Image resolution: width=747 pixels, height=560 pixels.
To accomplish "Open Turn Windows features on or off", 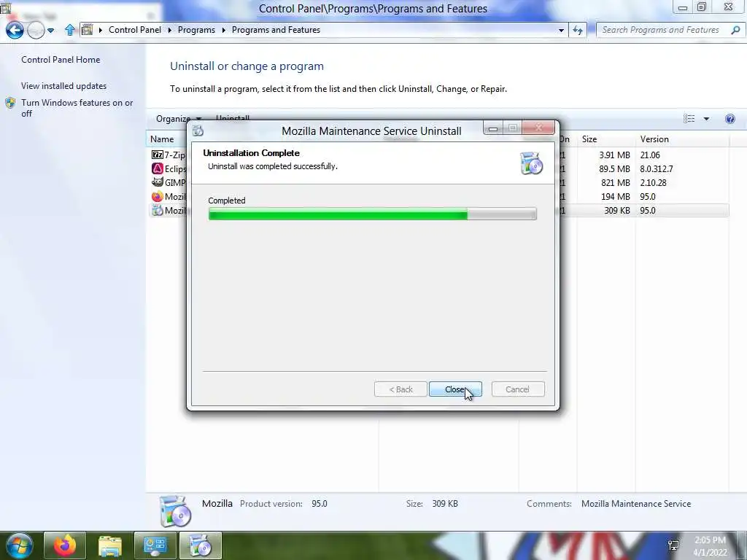I will (77, 108).
